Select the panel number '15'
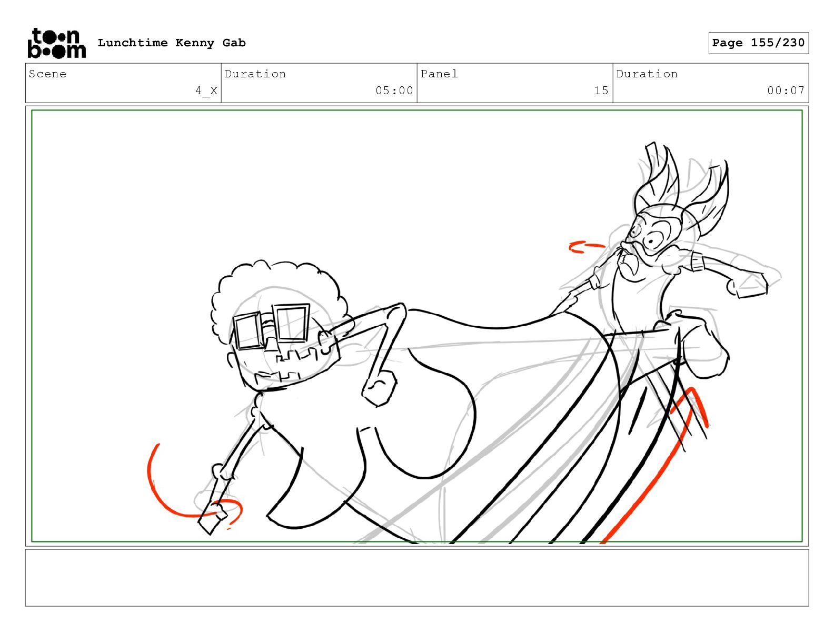This screenshot has height=644, width=834. click(x=601, y=90)
